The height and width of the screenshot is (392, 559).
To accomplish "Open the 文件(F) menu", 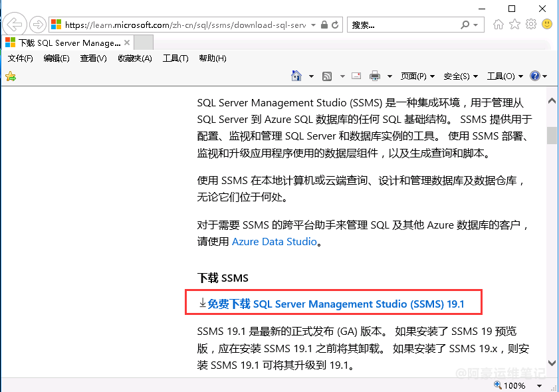I will [x=21, y=58].
